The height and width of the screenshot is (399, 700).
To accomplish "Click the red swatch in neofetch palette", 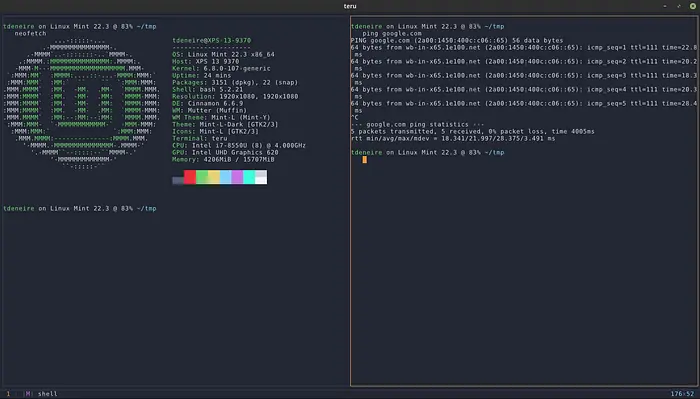I will click(x=190, y=177).
